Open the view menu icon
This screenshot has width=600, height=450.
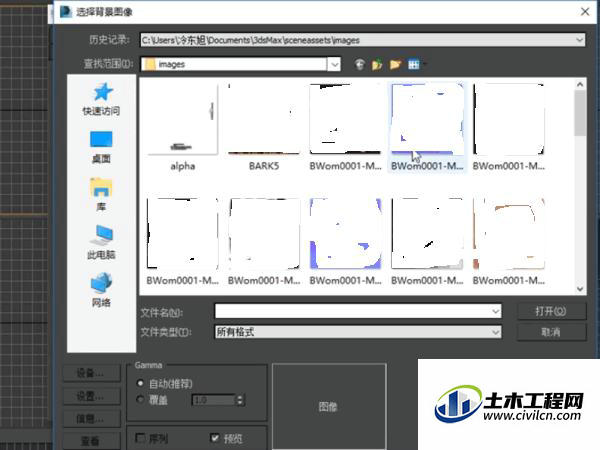(414, 64)
